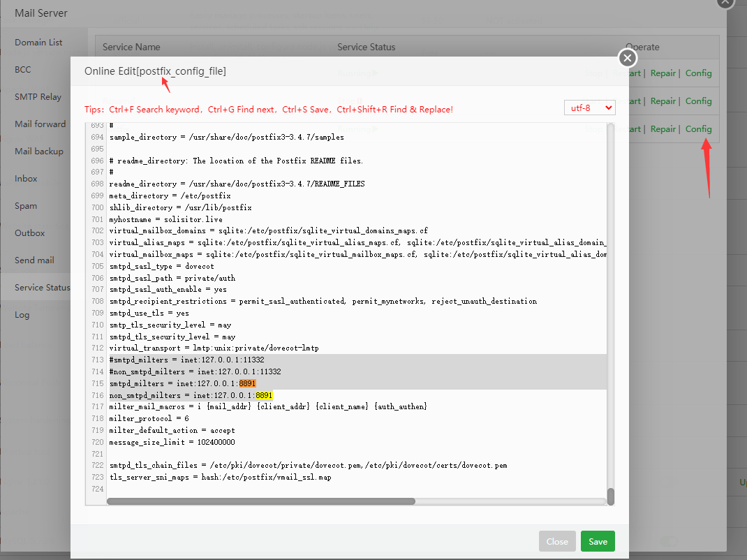Viewport: 747px width, 560px height.
Task: Click line 713 #smtpd_milters commented line
Action: [187, 360]
